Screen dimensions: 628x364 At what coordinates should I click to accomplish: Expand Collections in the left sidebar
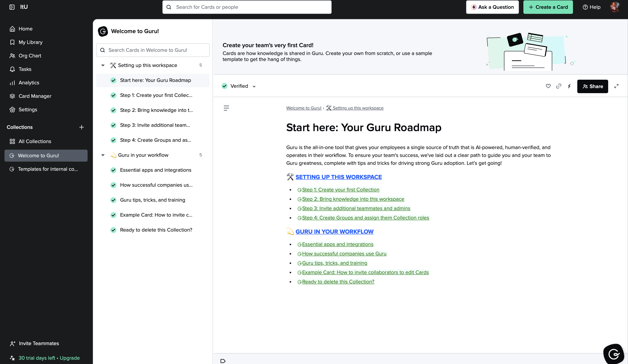pyautogui.click(x=19, y=127)
